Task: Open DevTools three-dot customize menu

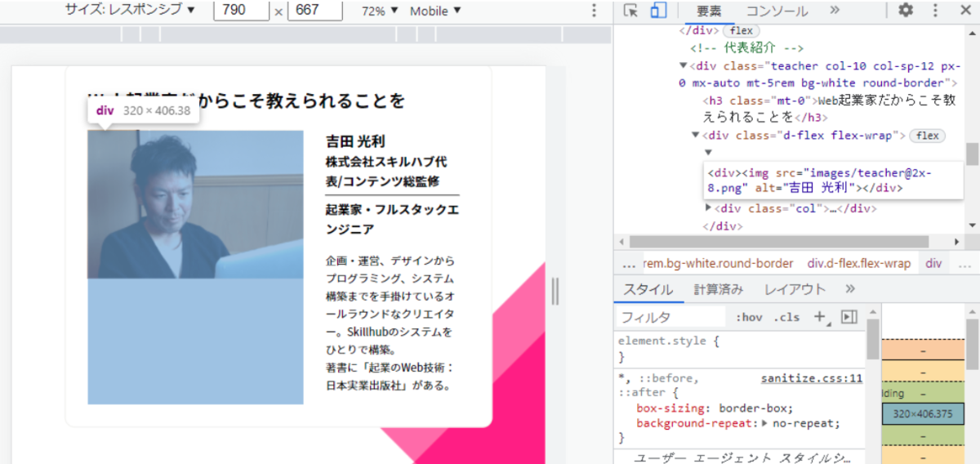Action: pos(933,11)
